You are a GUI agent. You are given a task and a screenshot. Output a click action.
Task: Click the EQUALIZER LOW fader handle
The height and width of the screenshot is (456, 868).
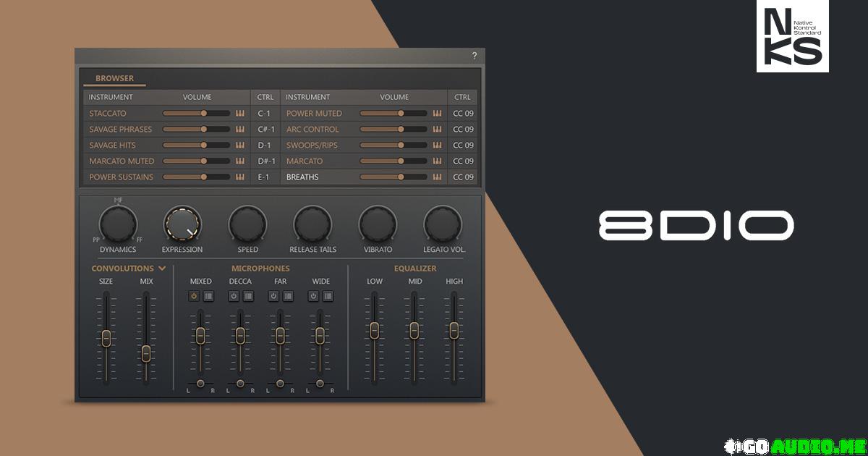coord(374,330)
